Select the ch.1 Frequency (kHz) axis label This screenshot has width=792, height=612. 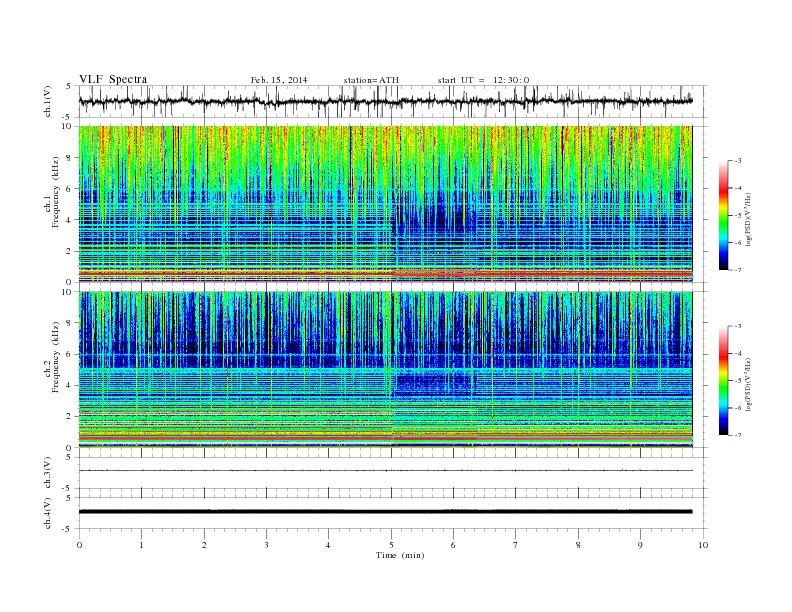click(52, 192)
